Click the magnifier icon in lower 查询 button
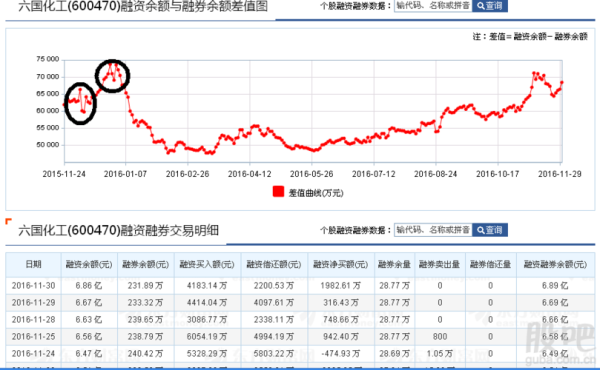The width and height of the screenshot is (600, 370). coord(481,230)
